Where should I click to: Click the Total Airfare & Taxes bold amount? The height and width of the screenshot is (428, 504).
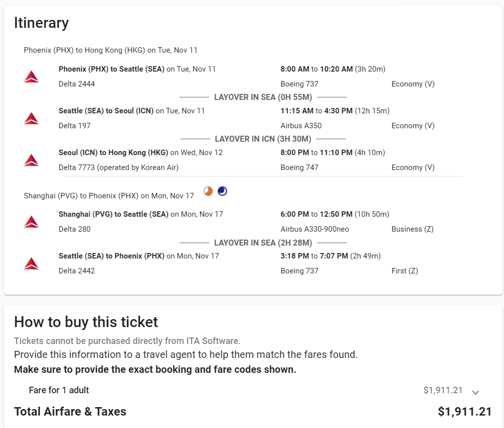[464, 412]
